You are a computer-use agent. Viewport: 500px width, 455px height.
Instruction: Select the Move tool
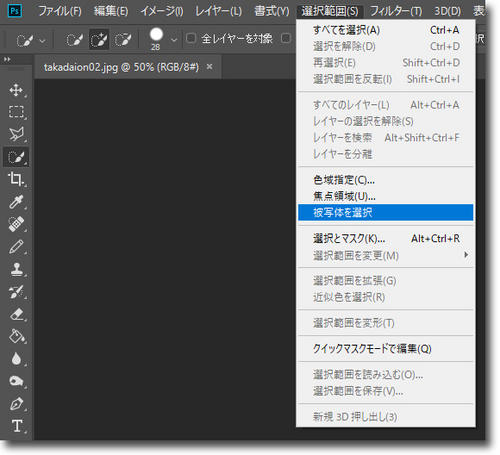(x=16, y=90)
